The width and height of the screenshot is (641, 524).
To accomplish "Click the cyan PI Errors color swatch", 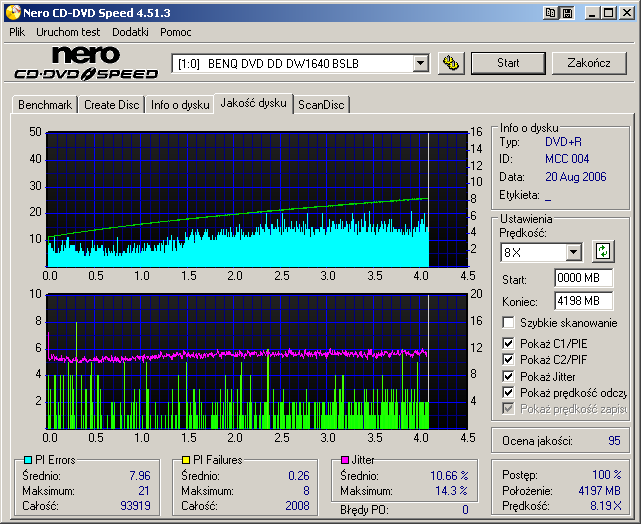I will (28, 460).
